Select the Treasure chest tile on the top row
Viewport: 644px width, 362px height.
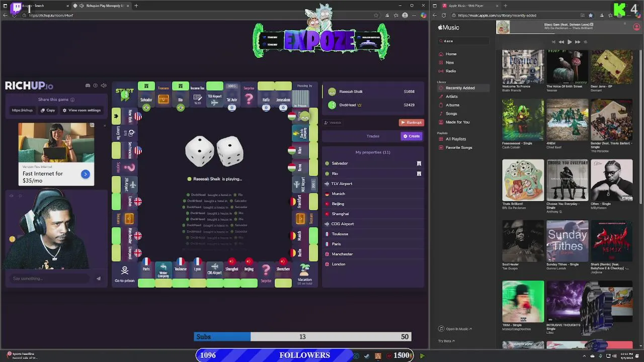[163, 95]
